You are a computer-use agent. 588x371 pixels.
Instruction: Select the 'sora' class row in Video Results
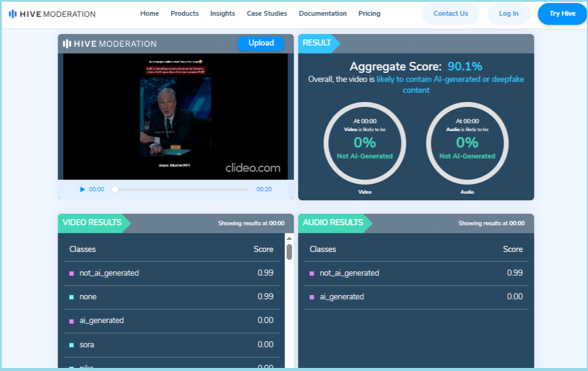point(171,345)
